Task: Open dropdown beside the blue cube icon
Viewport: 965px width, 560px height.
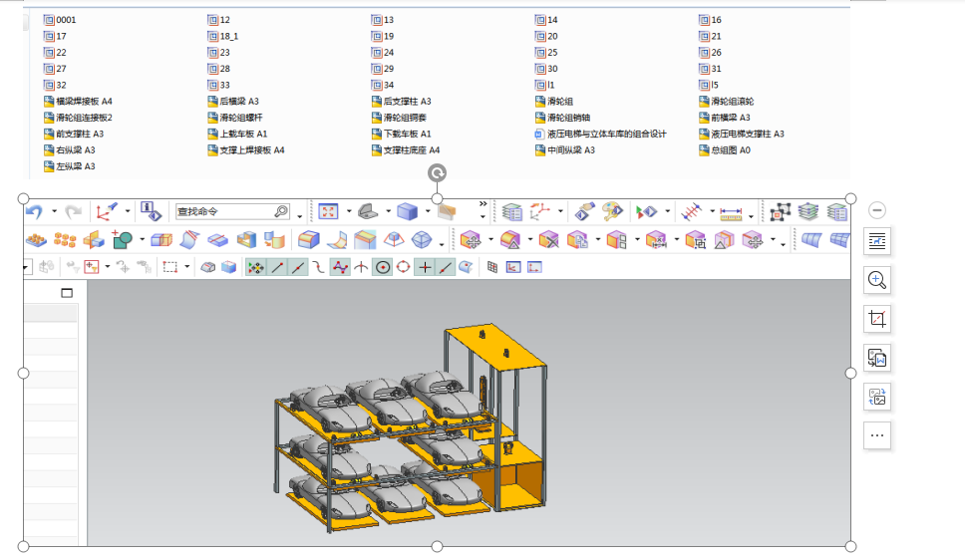Action: tap(428, 212)
